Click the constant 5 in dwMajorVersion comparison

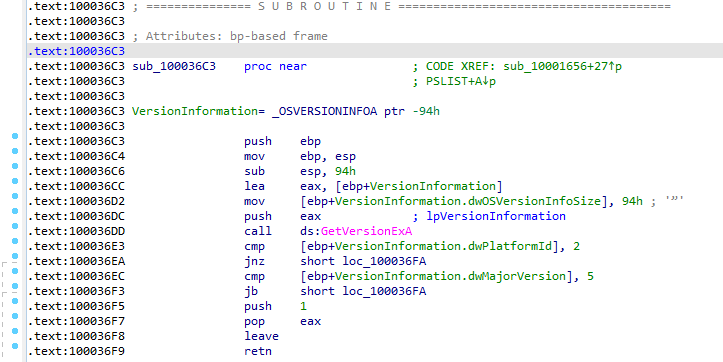[591, 276]
